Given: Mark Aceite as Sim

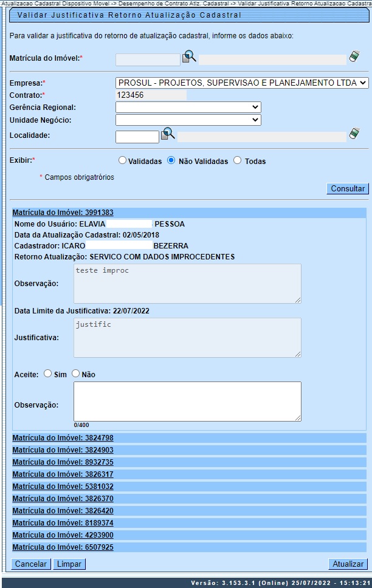Looking at the screenshot, I should click(48, 374).
